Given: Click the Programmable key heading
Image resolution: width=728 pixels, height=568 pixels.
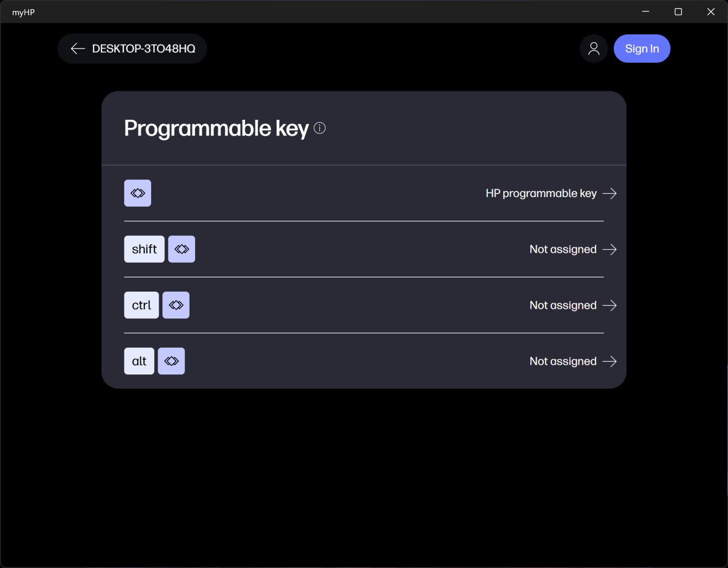Looking at the screenshot, I should [x=216, y=128].
